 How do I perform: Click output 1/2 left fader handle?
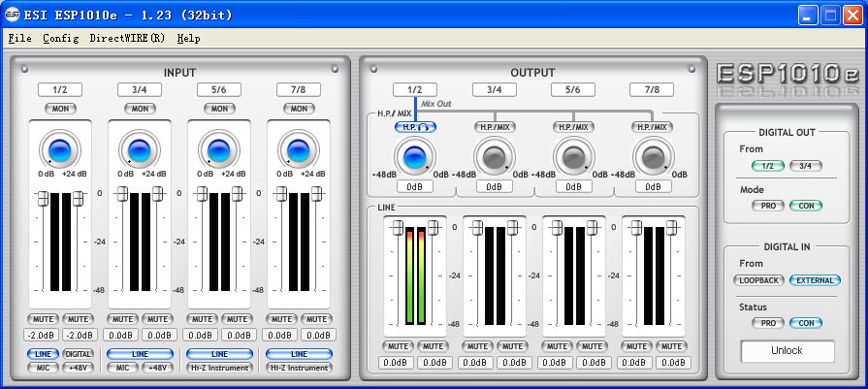pyautogui.click(x=397, y=227)
